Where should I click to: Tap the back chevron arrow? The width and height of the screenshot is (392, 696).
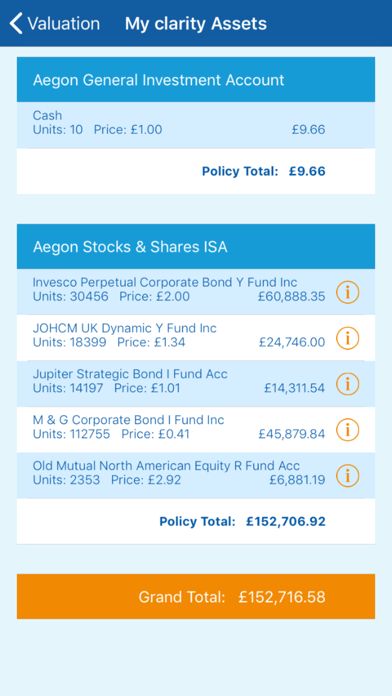pos(16,24)
